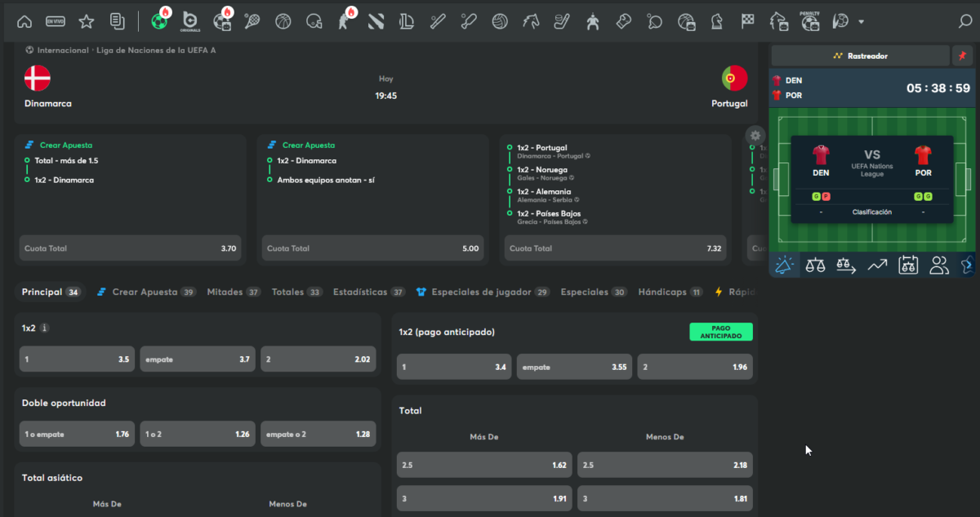Image resolution: width=980 pixels, height=517 pixels.
Task: Open the Especiales de jugador tab
Action: coord(483,292)
